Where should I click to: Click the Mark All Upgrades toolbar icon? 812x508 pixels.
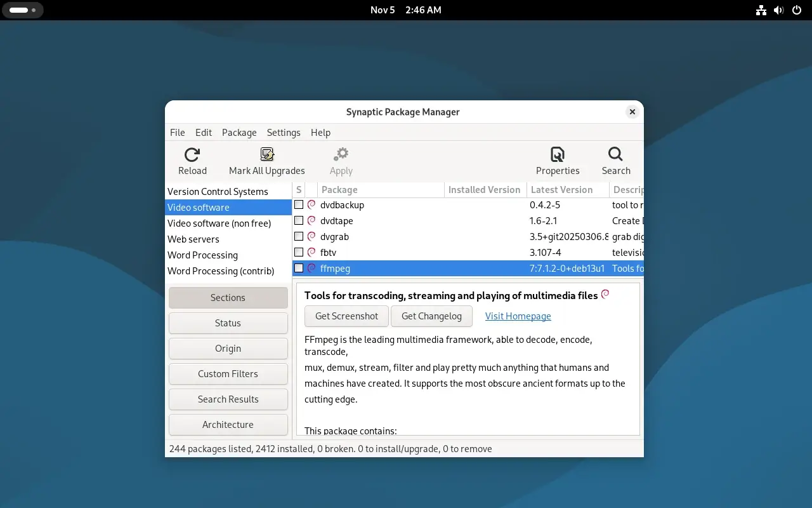point(266,153)
